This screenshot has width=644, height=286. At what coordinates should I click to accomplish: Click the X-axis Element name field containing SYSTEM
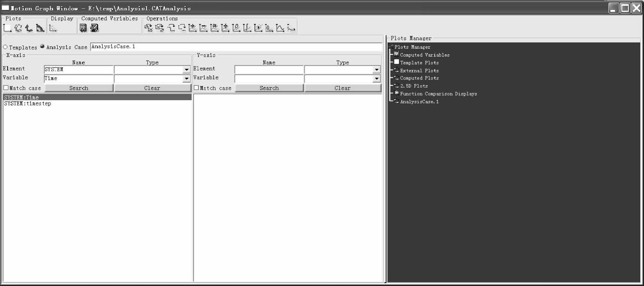[x=79, y=70]
